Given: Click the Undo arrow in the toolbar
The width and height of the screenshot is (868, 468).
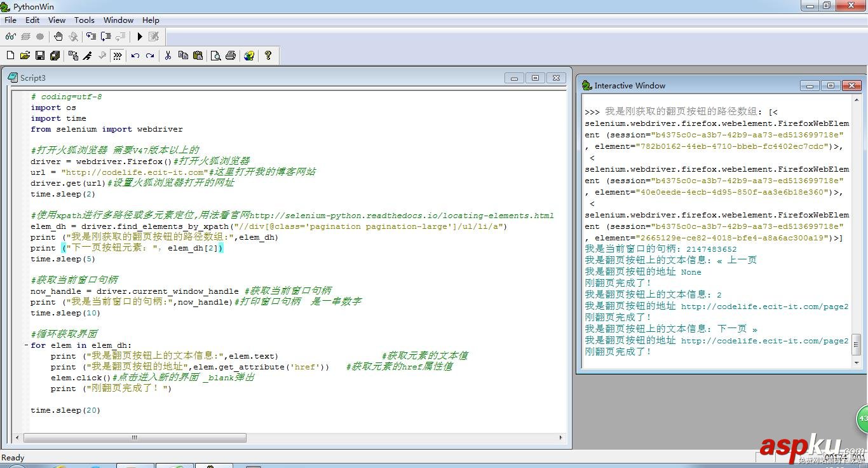Looking at the screenshot, I should pyautogui.click(x=135, y=56).
